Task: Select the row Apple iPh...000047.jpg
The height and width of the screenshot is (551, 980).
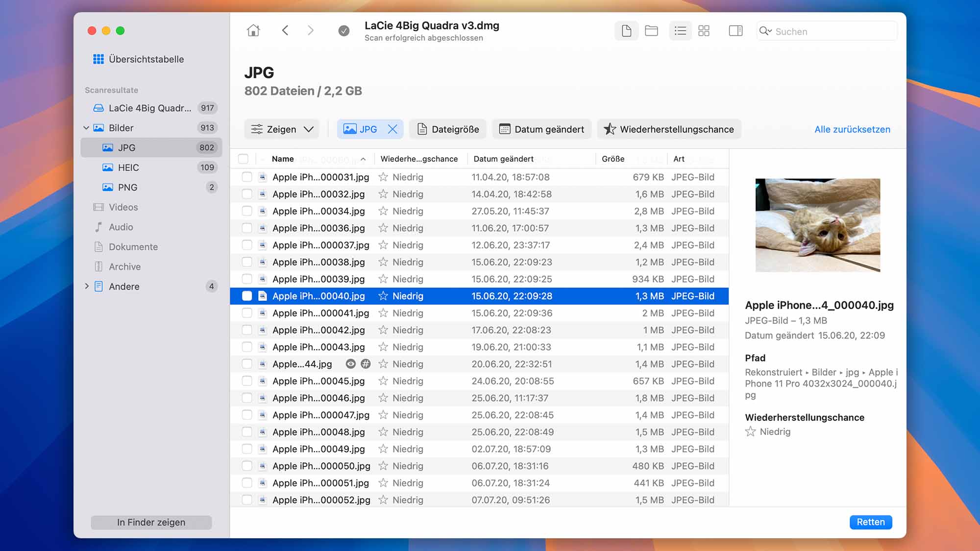Action: [x=479, y=415]
